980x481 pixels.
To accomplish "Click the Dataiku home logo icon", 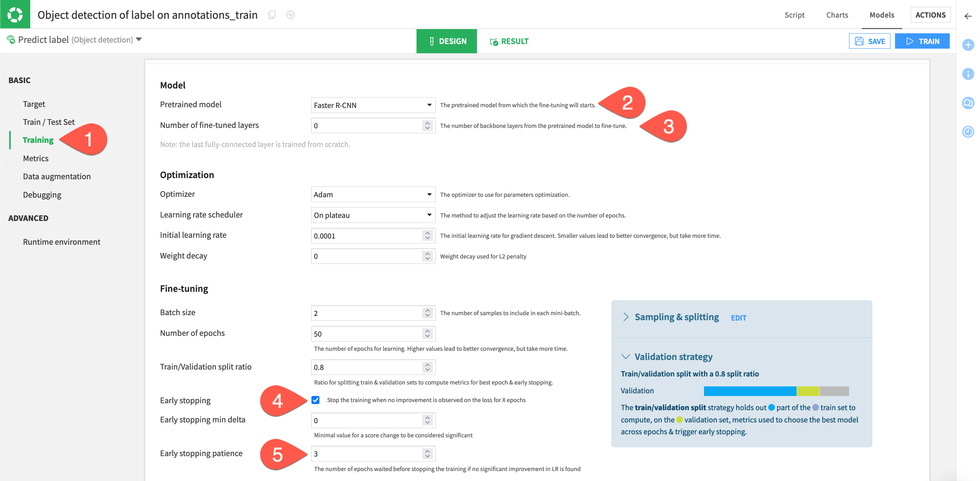I will pos(15,15).
